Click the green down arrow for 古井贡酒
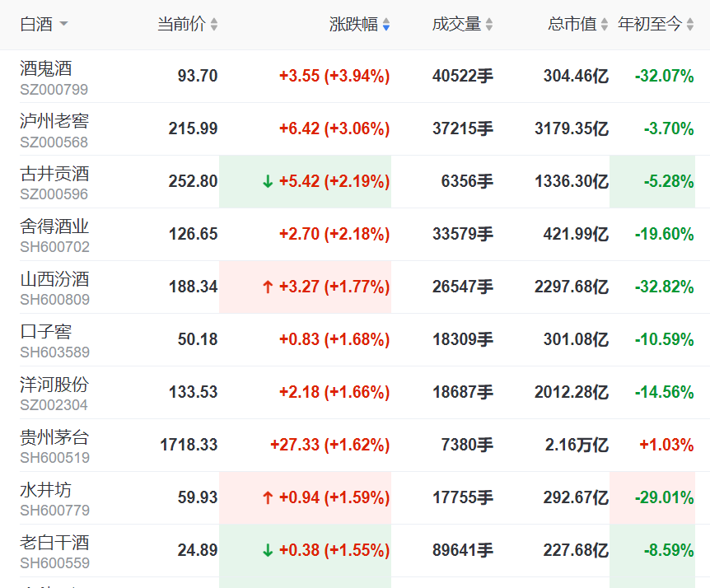The height and width of the screenshot is (588, 710). click(268, 181)
